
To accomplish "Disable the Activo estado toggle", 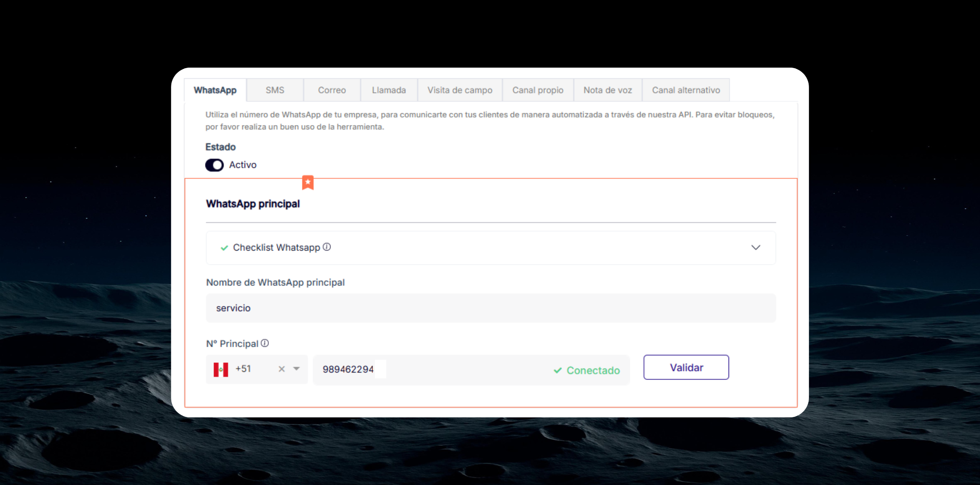I will coord(214,165).
